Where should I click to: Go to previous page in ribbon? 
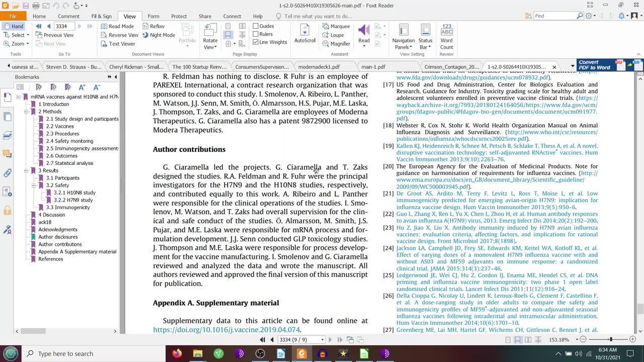tap(48, 26)
